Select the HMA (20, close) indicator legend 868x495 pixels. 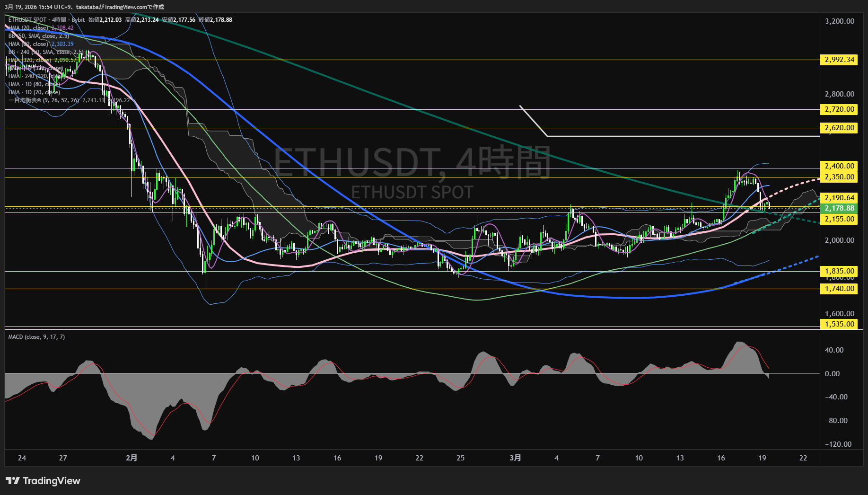pyautogui.click(x=28, y=28)
